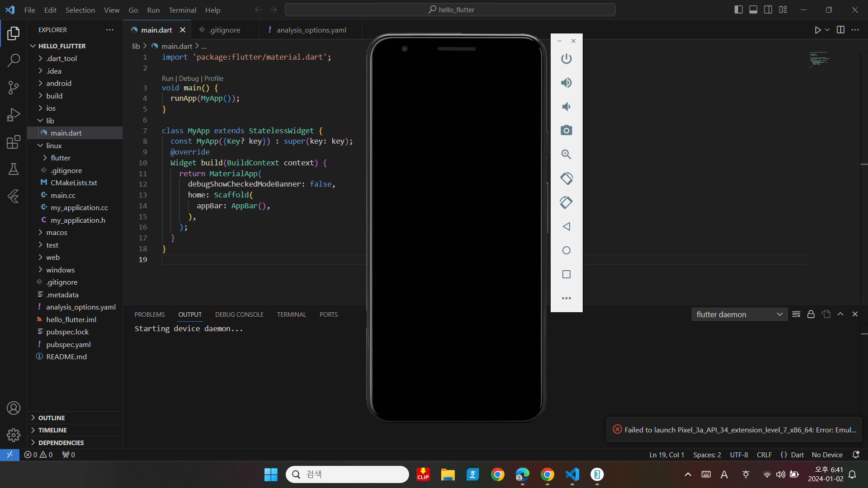
Task: Switch to the .gitignore editor tab
Action: click(224, 30)
